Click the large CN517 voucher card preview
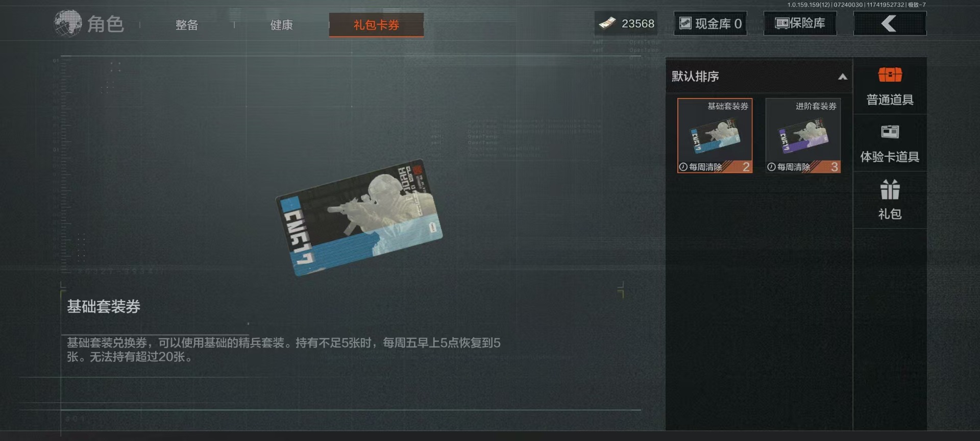Image resolution: width=980 pixels, height=441 pixels. [x=359, y=217]
